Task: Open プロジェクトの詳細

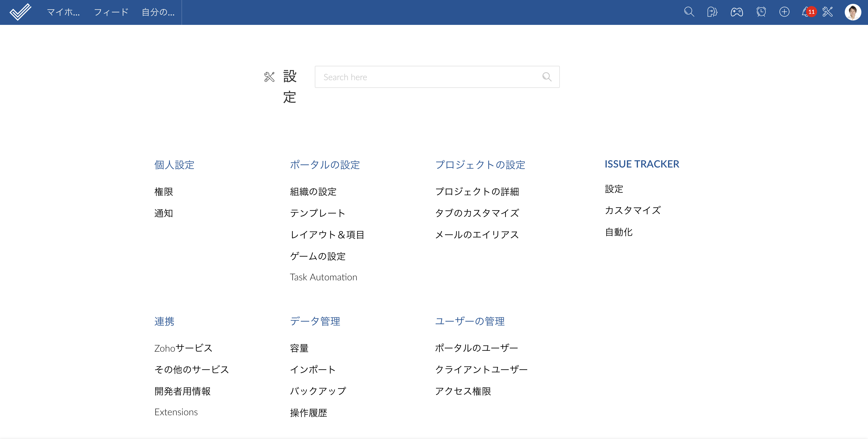Action: [x=477, y=192]
